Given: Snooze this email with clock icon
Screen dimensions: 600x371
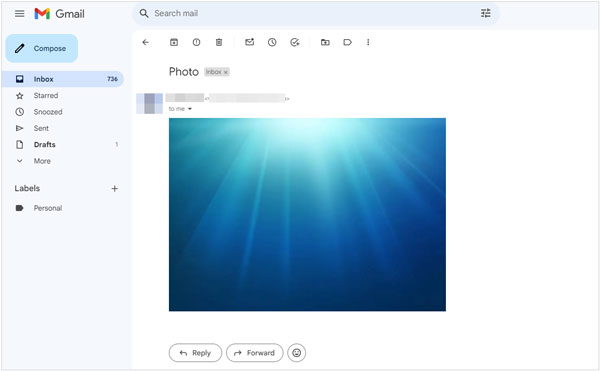Looking at the screenshot, I should pos(272,42).
